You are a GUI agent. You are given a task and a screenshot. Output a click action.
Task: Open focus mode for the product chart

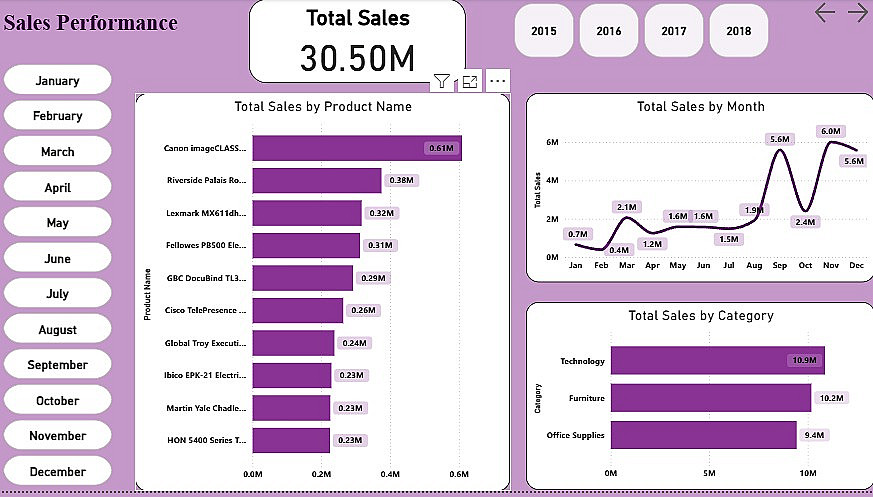pyautogui.click(x=470, y=82)
